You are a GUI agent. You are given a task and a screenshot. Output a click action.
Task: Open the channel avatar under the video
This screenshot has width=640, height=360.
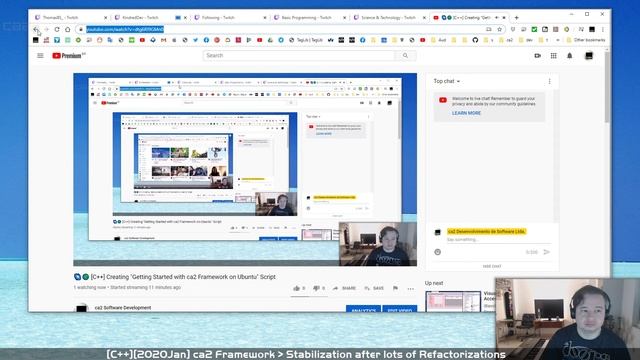[x=82, y=308]
